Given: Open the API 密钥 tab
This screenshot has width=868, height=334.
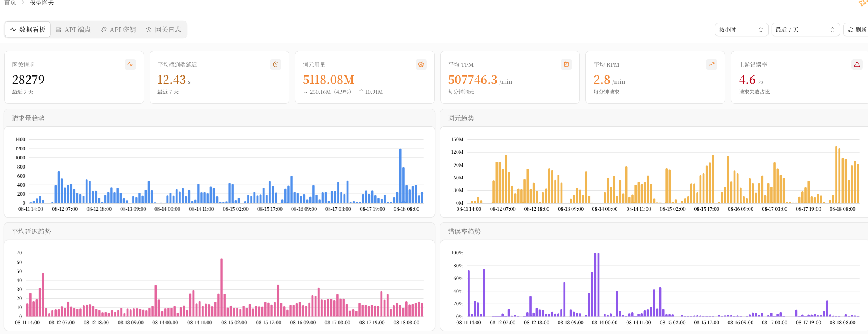Looking at the screenshot, I should (118, 29).
